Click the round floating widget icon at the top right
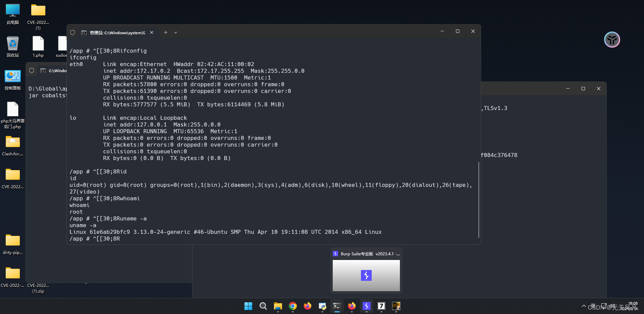Image resolution: width=644 pixels, height=314 pixels. (612, 40)
